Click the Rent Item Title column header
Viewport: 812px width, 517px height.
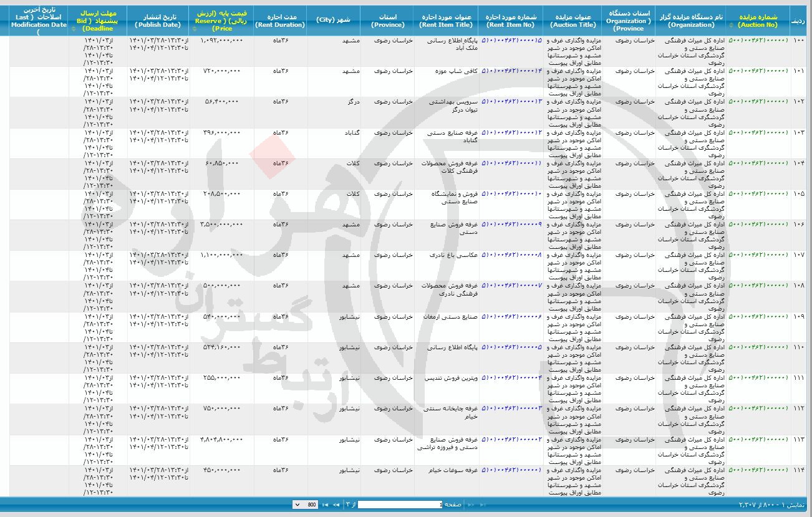pyautogui.click(x=445, y=21)
